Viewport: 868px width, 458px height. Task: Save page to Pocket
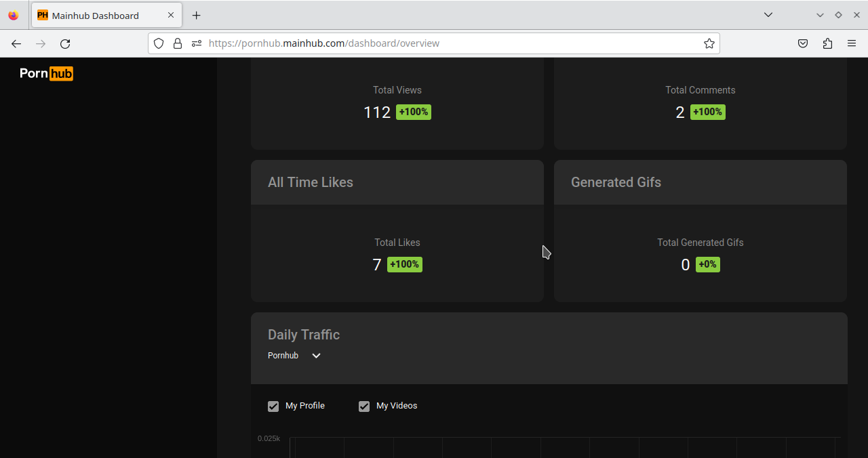(x=803, y=43)
